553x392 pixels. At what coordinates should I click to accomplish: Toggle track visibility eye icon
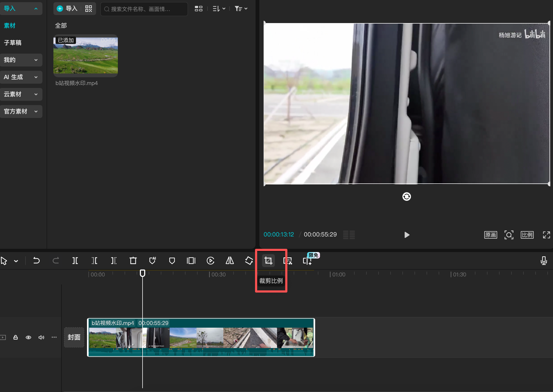point(28,337)
